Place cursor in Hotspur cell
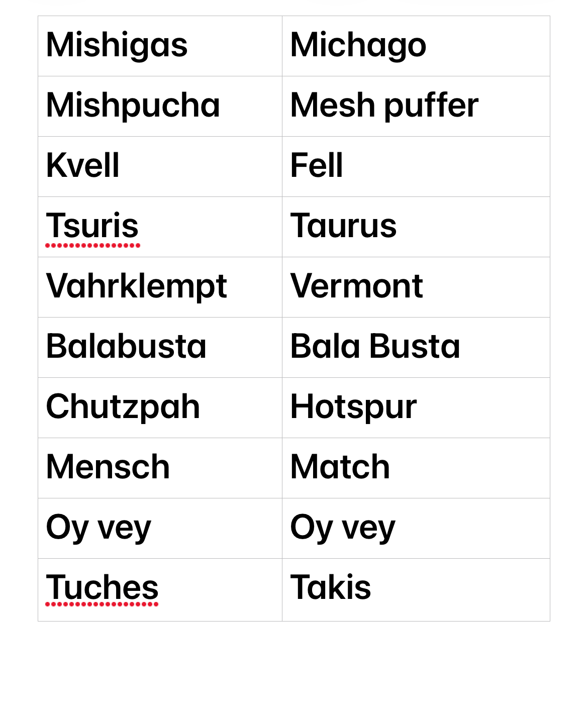This screenshot has height=720, width=588. click(x=353, y=407)
